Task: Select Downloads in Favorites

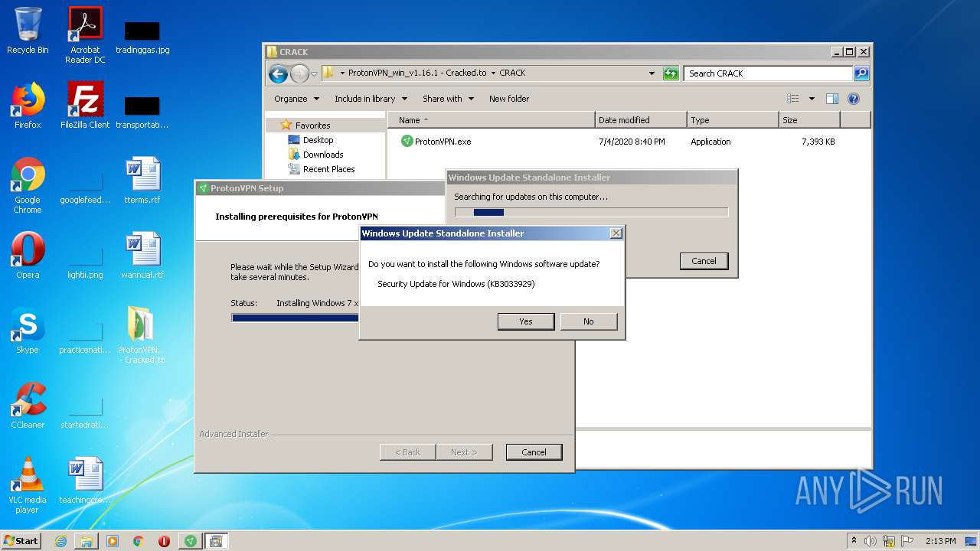Action: coord(322,155)
